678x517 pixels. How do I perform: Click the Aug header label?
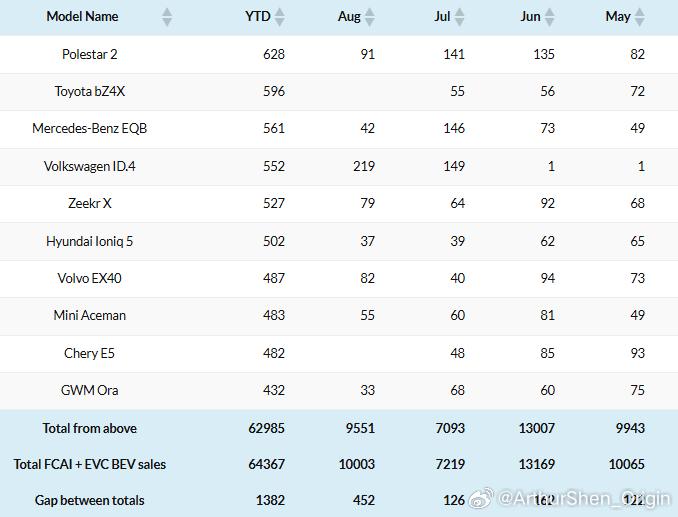(349, 16)
